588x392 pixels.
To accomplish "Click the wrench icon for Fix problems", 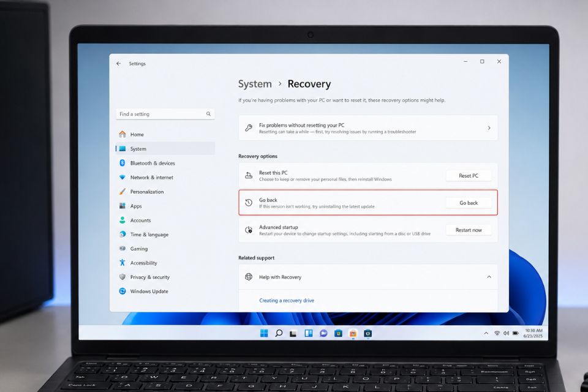I will click(249, 128).
